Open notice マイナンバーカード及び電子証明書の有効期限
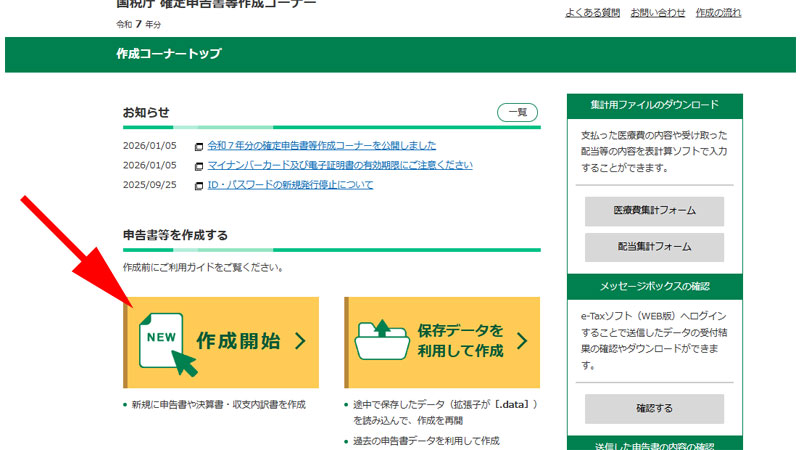 point(340,165)
